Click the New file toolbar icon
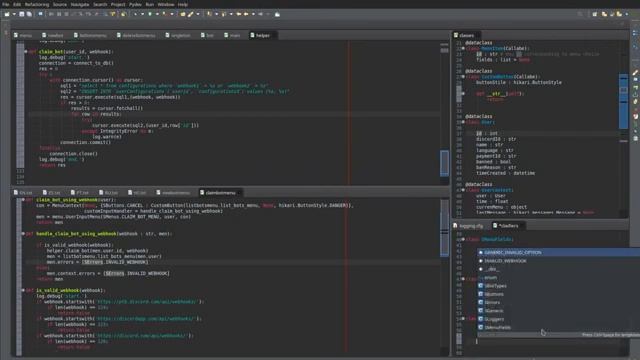Screen dimensions: 640x360 point(7,14)
